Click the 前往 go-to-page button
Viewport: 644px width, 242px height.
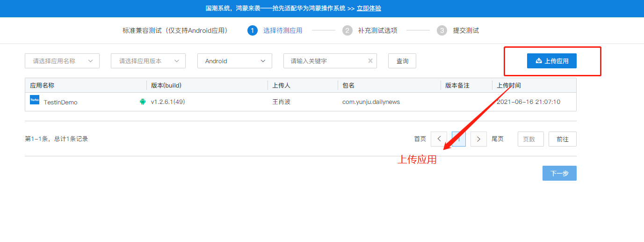(563, 139)
